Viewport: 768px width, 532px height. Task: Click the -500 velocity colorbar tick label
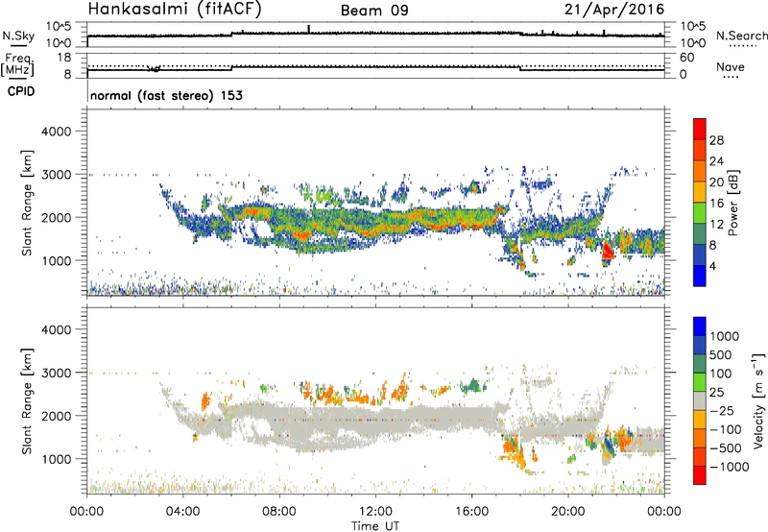pos(726,448)
